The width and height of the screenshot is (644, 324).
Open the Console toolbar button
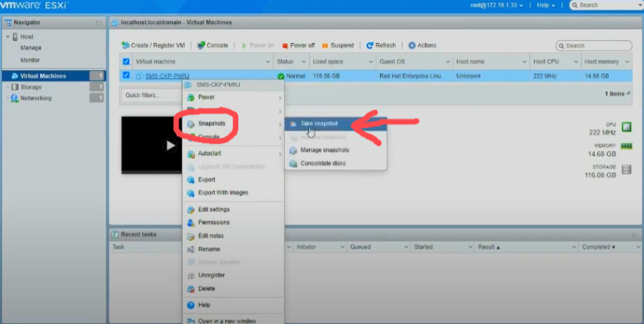point(213,45)
